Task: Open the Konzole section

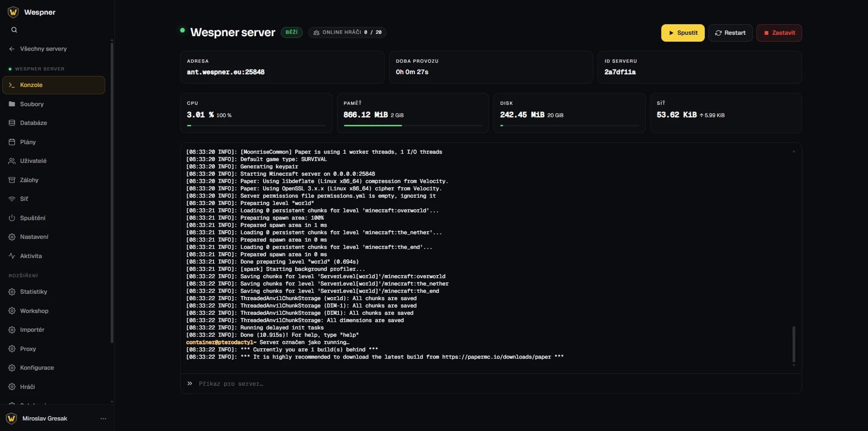Action: tap(54, 85)
